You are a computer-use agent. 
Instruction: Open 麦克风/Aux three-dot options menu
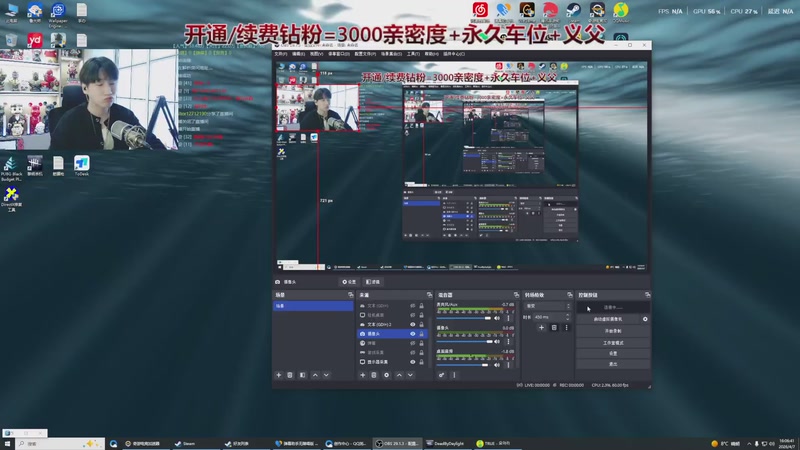(509, 318)
